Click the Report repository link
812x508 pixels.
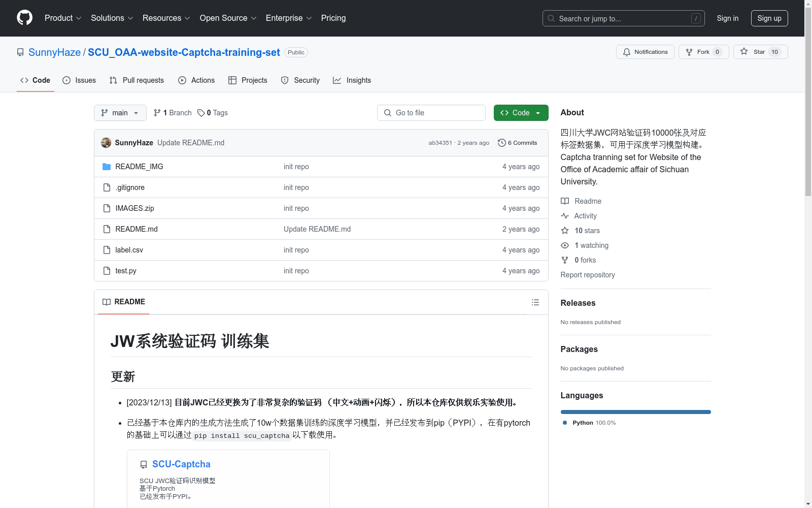pos(588,275)
